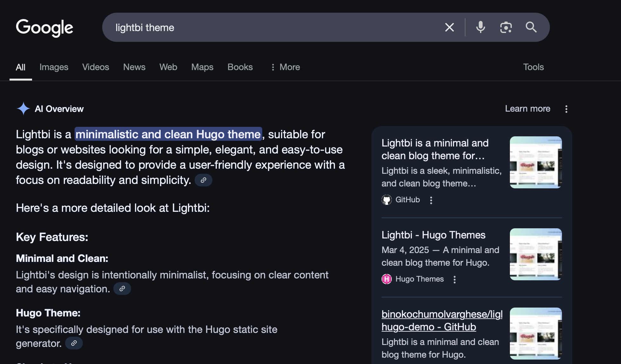Expand the More search categories menu
The width and height of the screenshot is (621, 364).
click(x=285, y=67)
